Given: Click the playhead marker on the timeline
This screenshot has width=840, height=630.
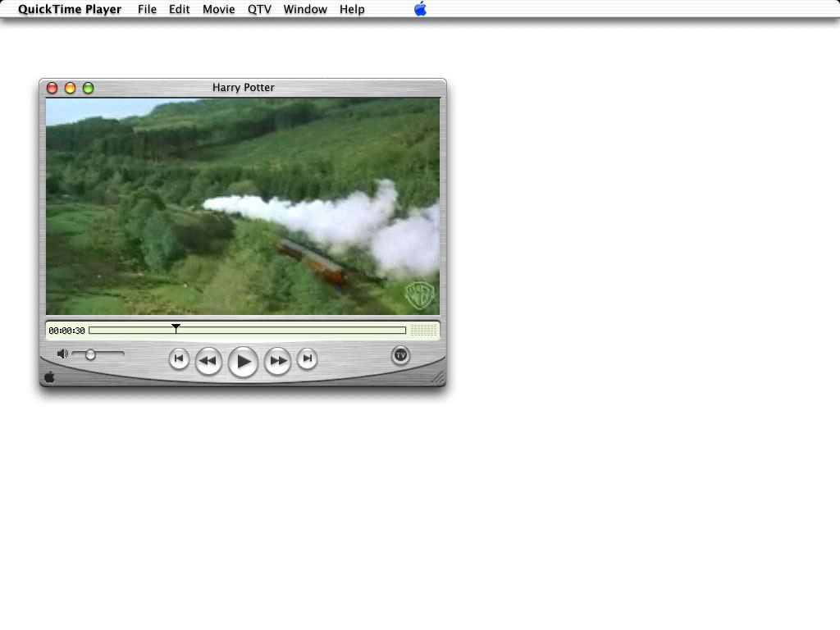Looking at the screenshot, I should (176, 328).
